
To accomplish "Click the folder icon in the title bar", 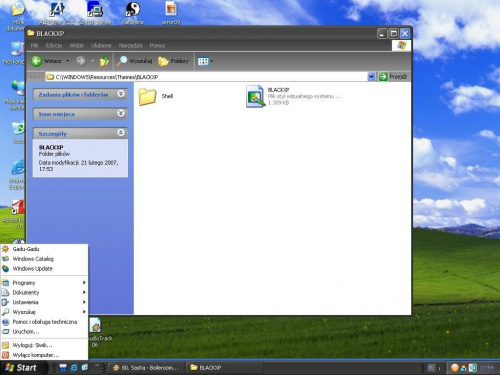I will coord(31,33).
